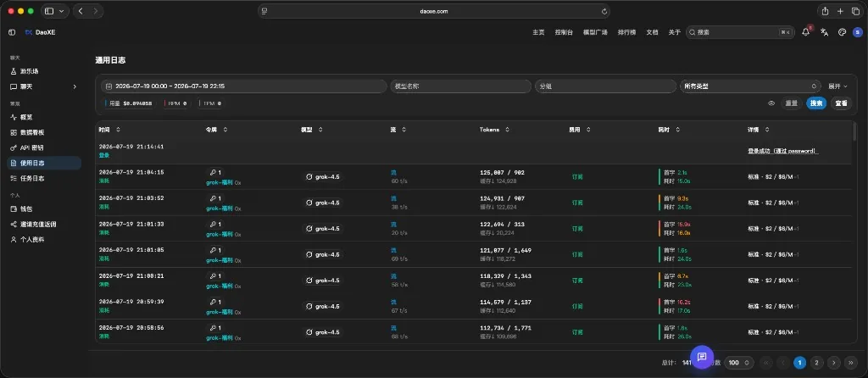Image resolution: width=868 pixels, height=378 pixels.
Task: Focus the 模型名称 filter field
Action: pyautogui.click(x=460, y=86)
